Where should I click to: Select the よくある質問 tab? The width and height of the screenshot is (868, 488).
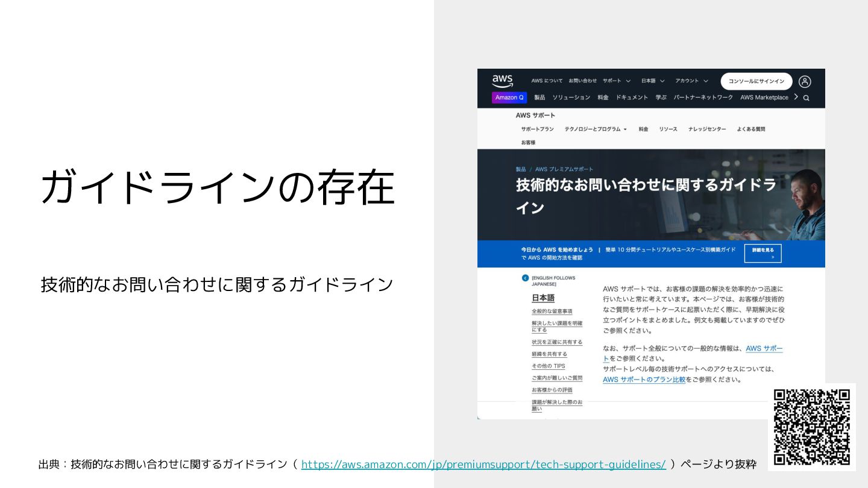[750, 129]
